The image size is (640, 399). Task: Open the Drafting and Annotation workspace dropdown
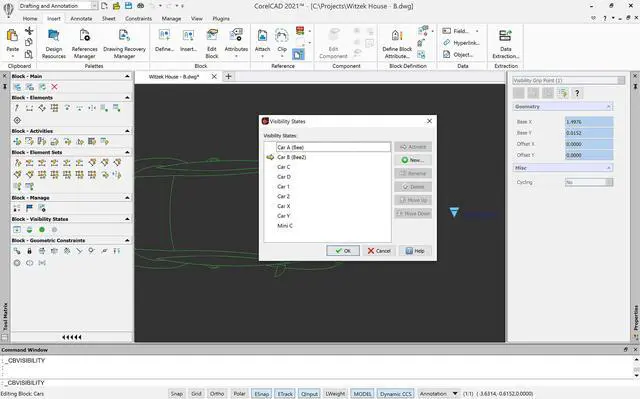tap(94, 6)
